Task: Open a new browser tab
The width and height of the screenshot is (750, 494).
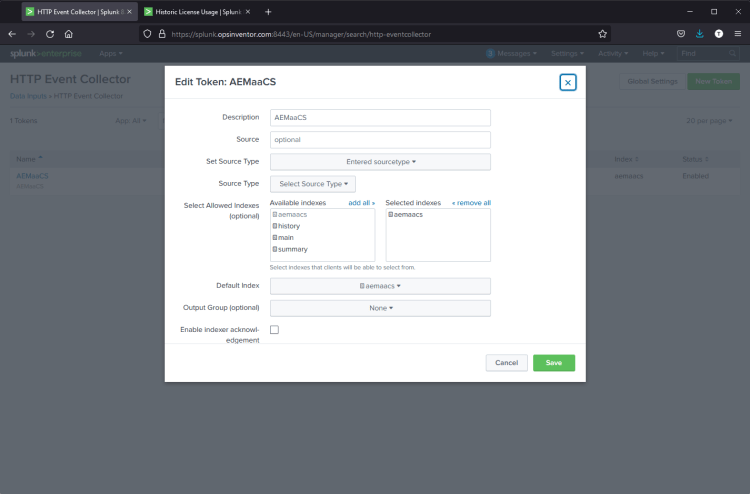Action: pyautogui.click(x=268, y=12)
